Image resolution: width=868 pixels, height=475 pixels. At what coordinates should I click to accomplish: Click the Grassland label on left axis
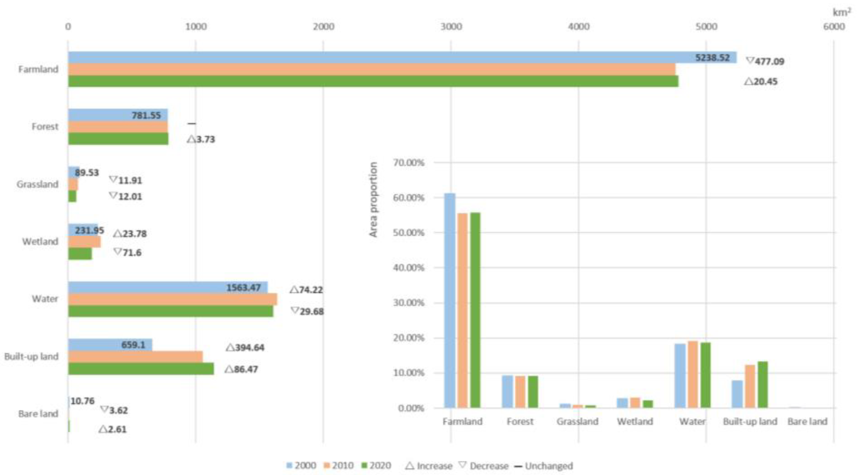pyautogui.click(x=37, y=184)
